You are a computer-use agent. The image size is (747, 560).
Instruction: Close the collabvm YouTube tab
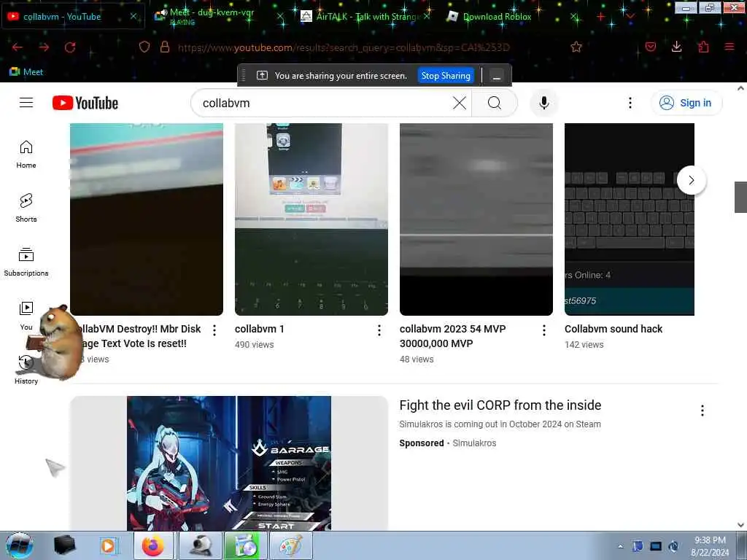click(133, 17)
